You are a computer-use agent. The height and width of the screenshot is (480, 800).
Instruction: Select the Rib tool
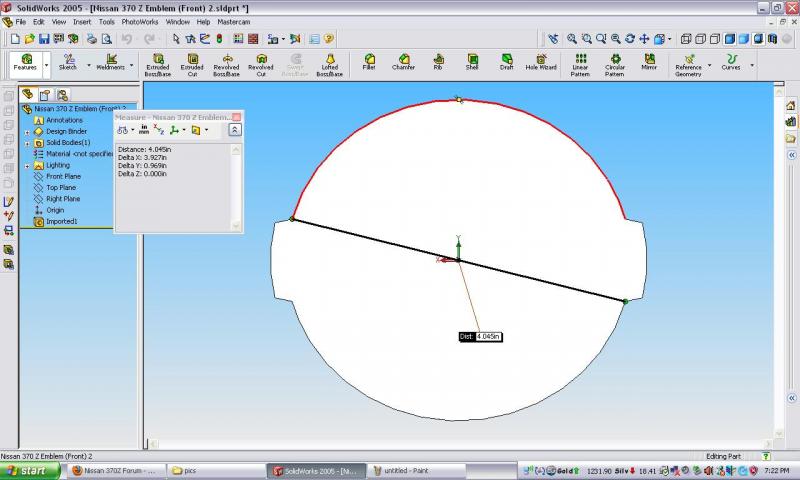438,62
